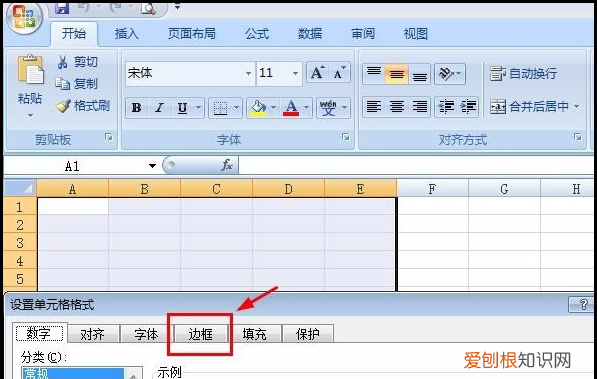597x379 pixels.
Task: Switch to the 插入 ribbon tab
Action: point(127,34)
